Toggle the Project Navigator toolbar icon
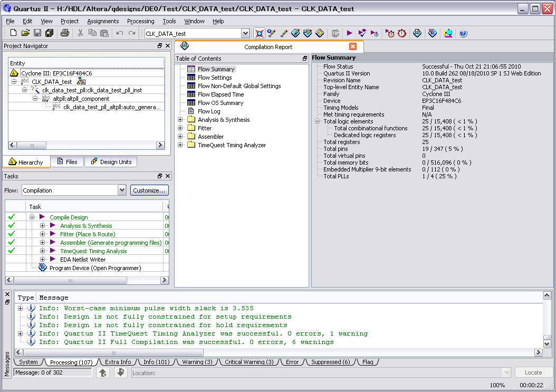The image size is (556, 392). pyautogui.click(x=259, y=33)
